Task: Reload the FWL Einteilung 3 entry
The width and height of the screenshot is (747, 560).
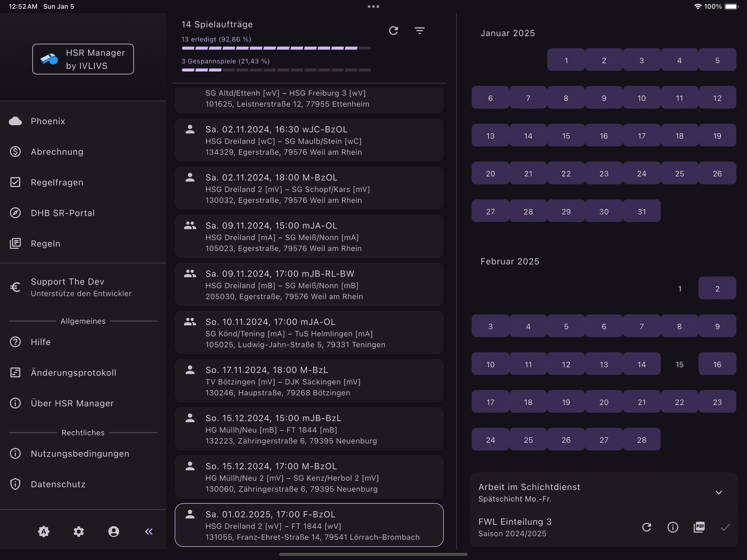Action: coord(646,527)
